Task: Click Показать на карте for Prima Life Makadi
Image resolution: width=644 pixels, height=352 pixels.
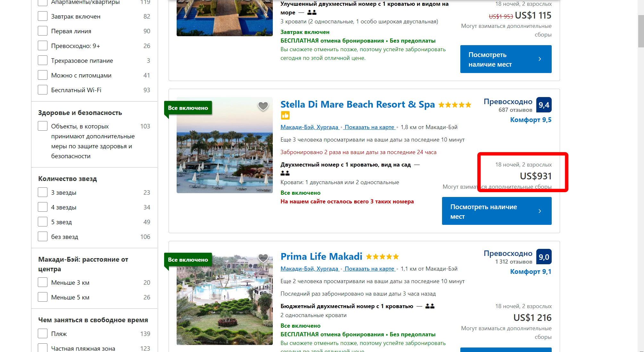Action: 369,269
